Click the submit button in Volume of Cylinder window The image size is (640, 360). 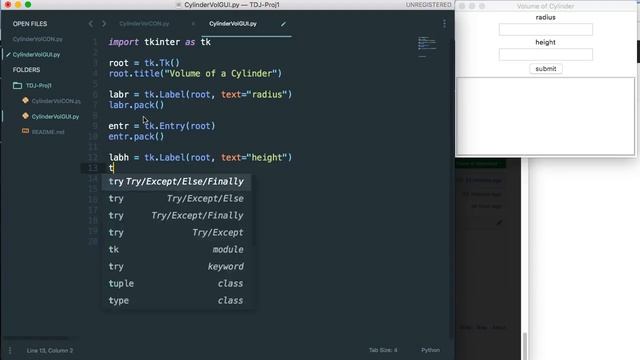pos(546,69)
